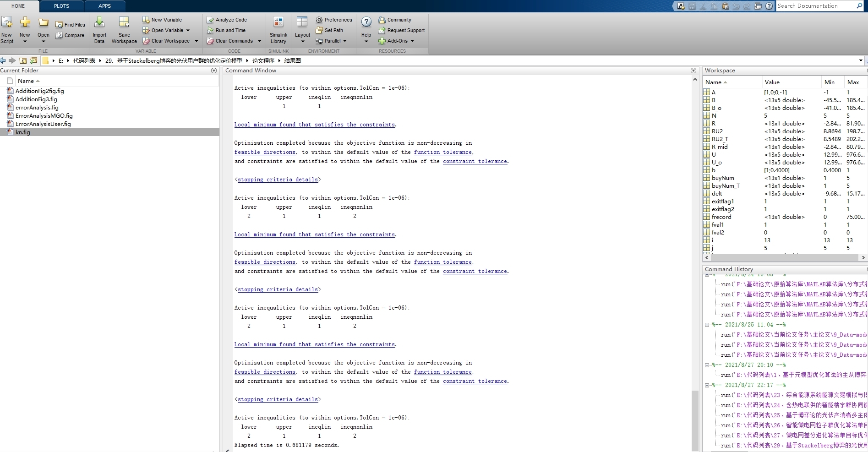868x452 pixels.
Task: Click the E: drive in the address path
Action: tap(60, 60)
